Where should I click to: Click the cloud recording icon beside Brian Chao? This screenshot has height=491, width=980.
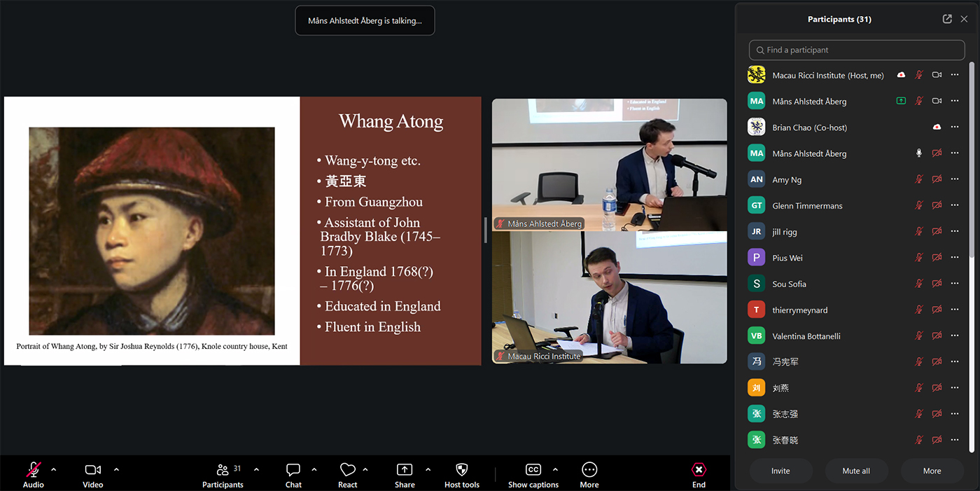(x=937, y=127)
